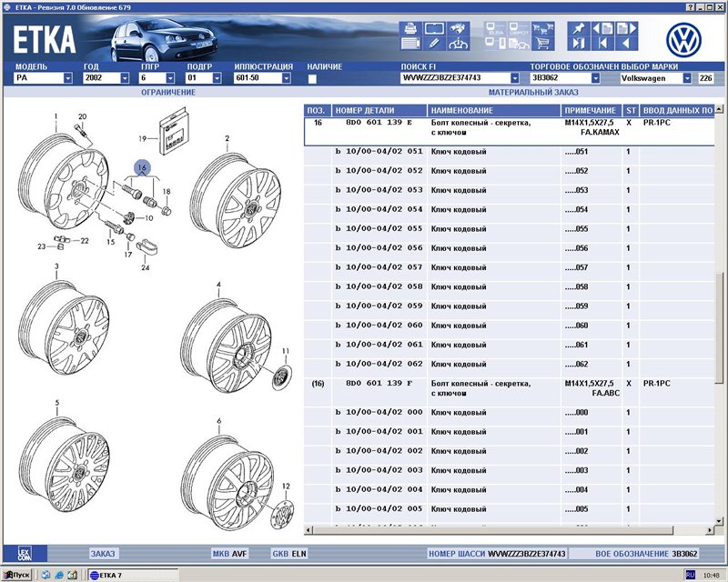Expand the ГЛГР dropdown showing 6
Viewport: 728px width, 582px height.
[x=170, y=78]
